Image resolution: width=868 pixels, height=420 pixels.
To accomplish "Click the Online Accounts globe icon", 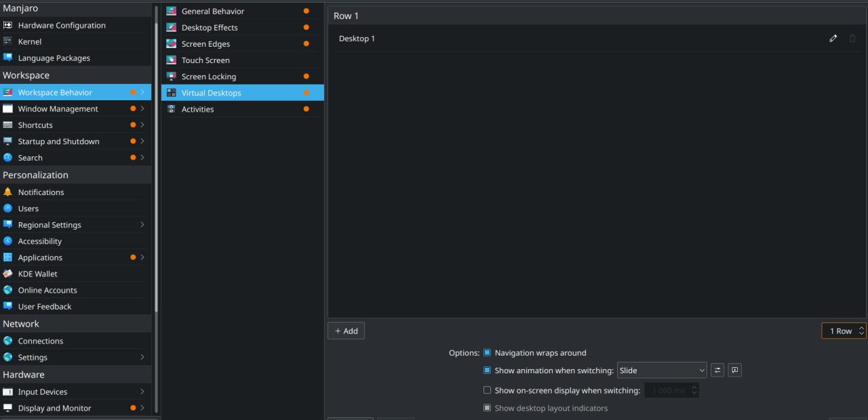I will pos(7,289).
